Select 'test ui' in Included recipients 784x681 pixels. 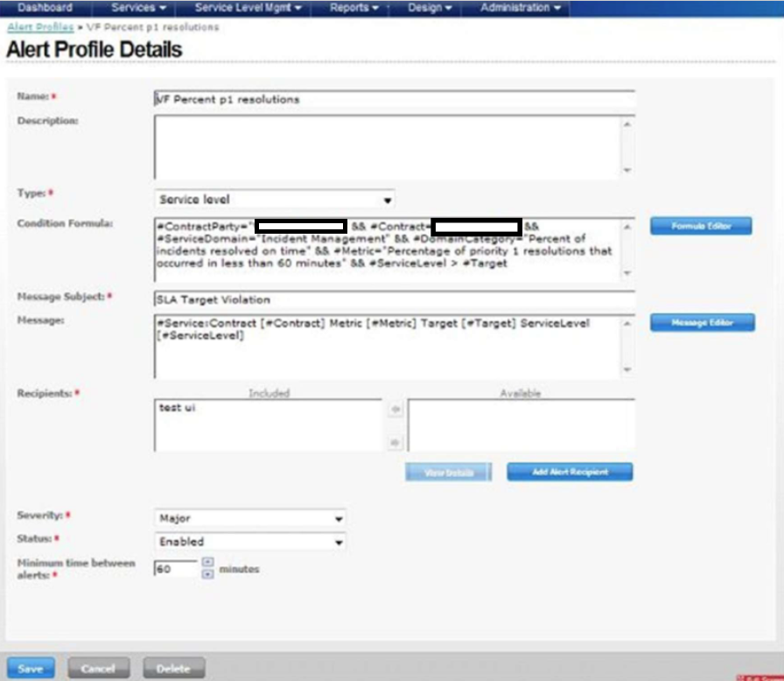(177, 408)
